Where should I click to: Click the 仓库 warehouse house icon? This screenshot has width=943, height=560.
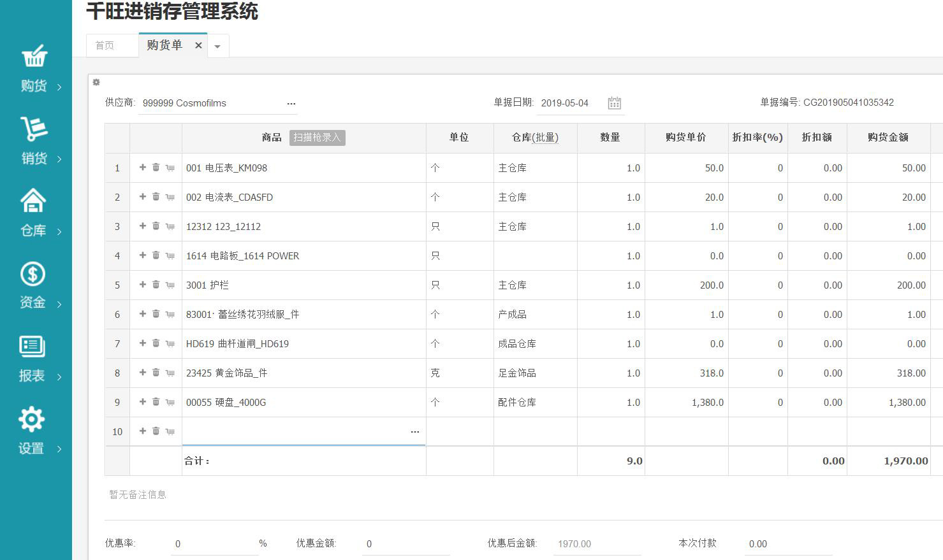(33, 201)
